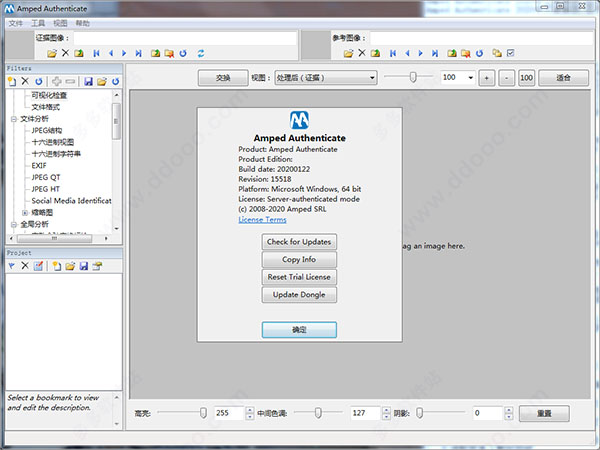Click the X delete icon in Filters toolbar

point(25,81)
